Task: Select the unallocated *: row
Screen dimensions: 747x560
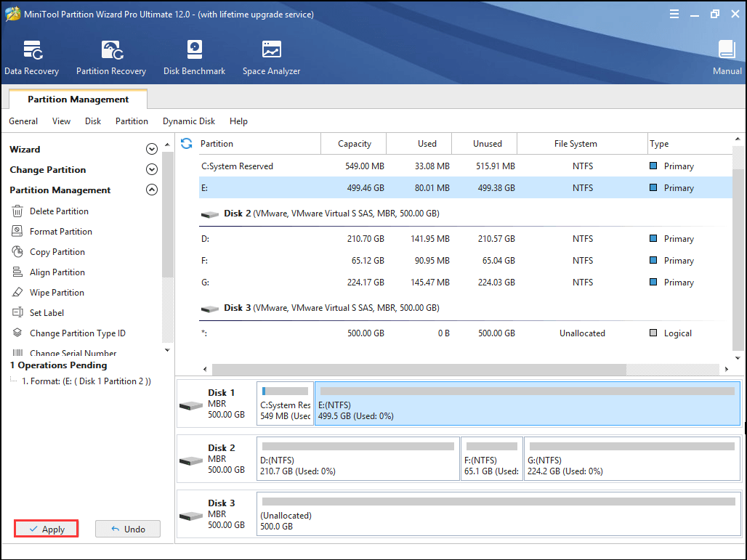Action: 466,333
